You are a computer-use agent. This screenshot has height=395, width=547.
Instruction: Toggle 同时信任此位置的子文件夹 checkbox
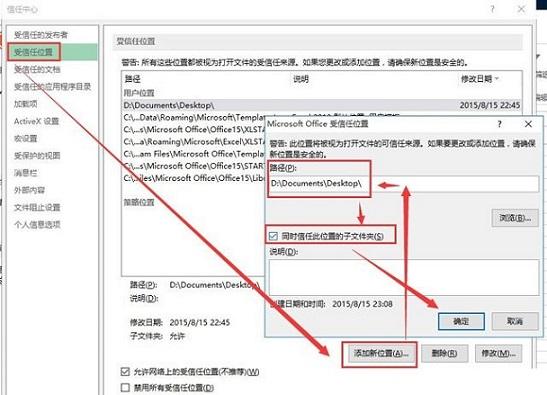(x=273, y=237)
